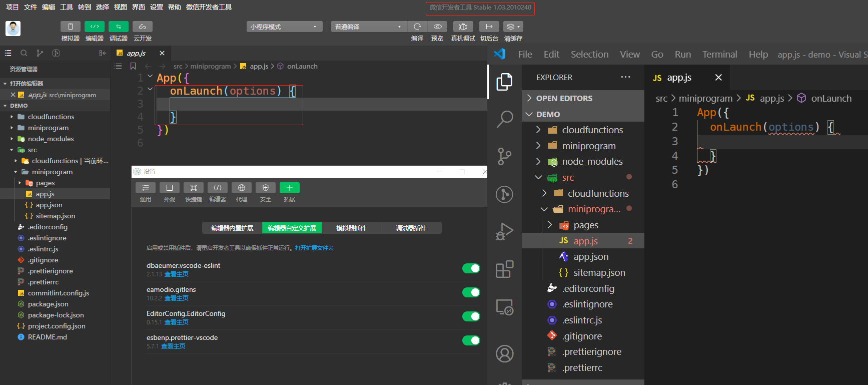Toggle the 编辑器 editor panel button in the main toolbar
This screenshot has height=385, width=868.
point(95,27)
